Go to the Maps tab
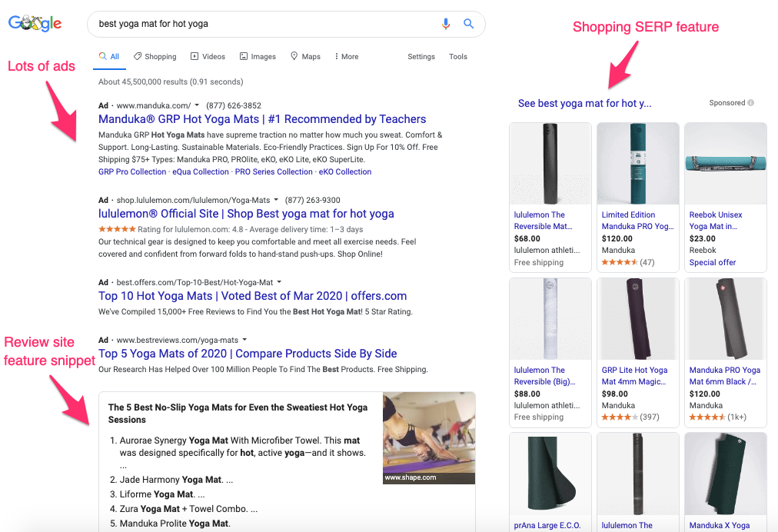Screen dimensions: 778x532 pos(305,57)
